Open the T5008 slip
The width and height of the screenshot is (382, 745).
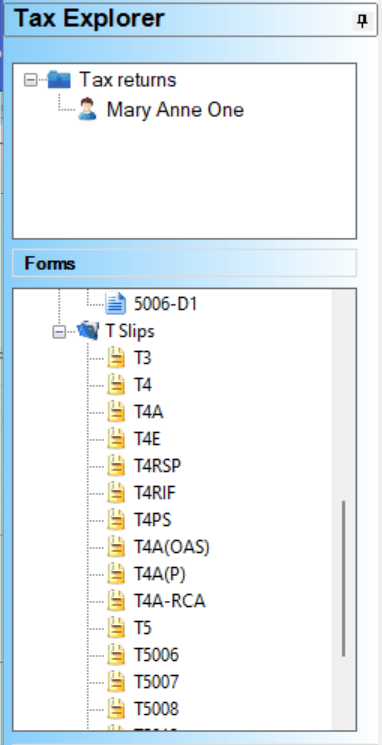tap(156, 709)
